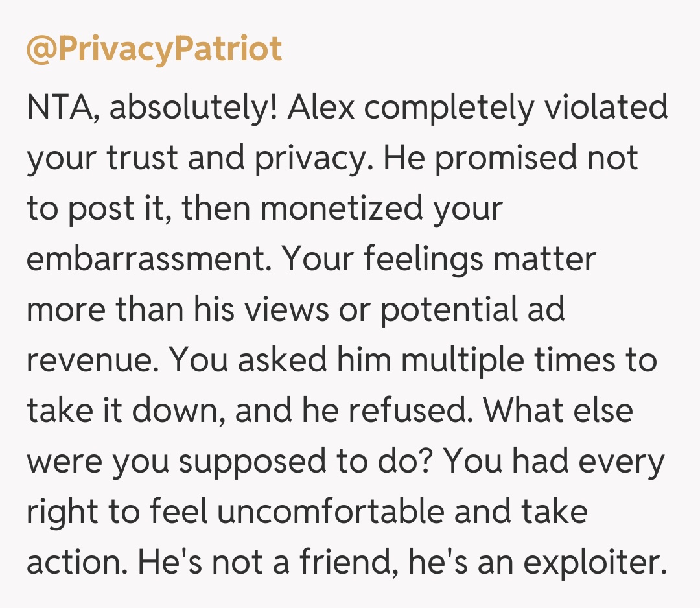Image resolution: width=700 pixels, height=608 pixels.
Task: Click the word "uncomfortable"
Action: [x=331, y=512]
